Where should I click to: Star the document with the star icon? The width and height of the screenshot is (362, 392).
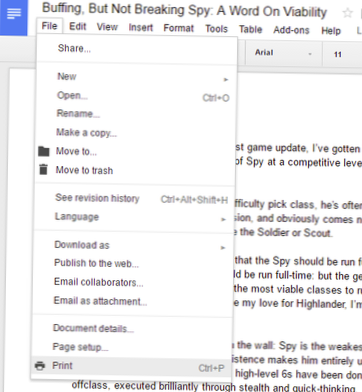(347, 13)
